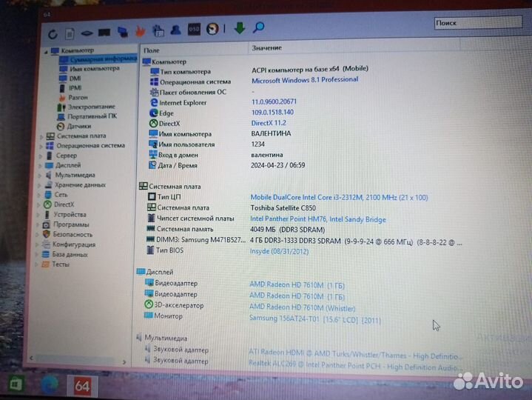532x400 pixels.
Task: Click the AIDA64 taskbar icon
Action: [82, 386]
